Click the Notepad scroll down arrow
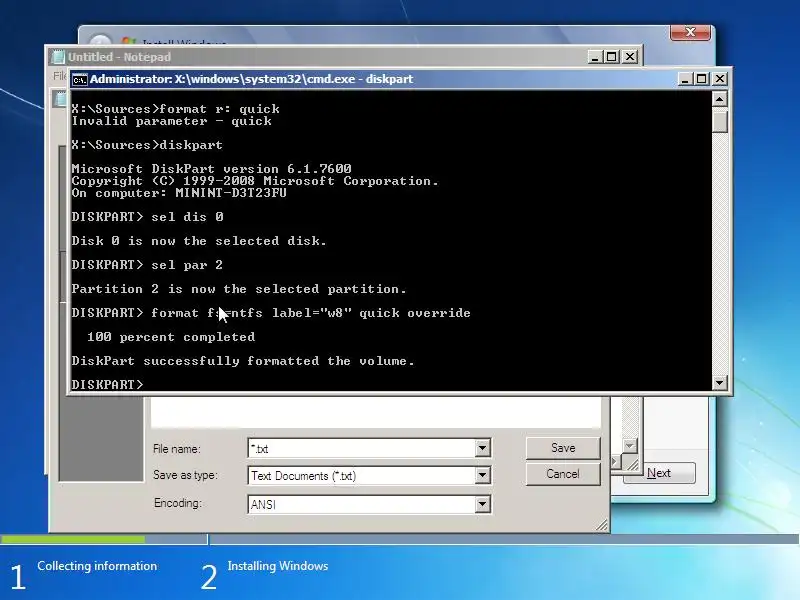The image size is (800, 600). [630, 445]
